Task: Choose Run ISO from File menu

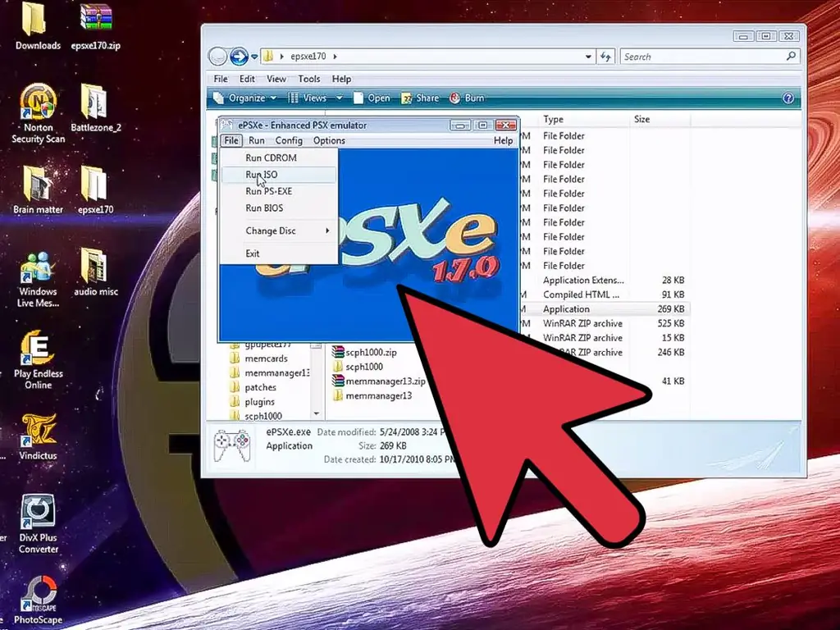Action: click(279, 175)
